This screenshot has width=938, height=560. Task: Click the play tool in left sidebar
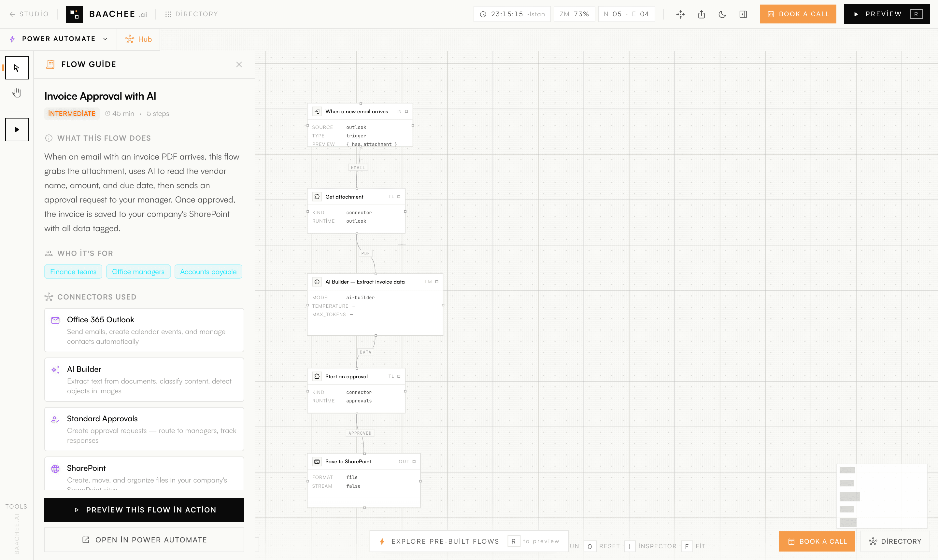coord(17,130)
